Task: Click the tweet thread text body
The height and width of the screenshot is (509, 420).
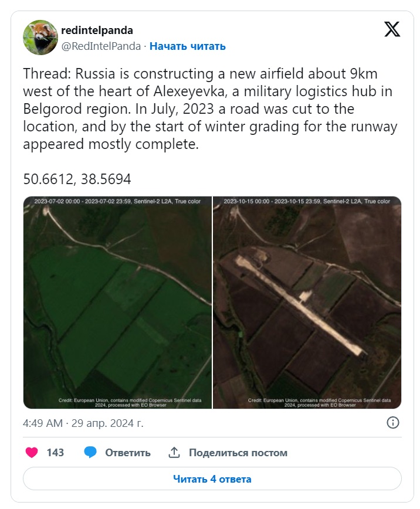Action: (x=210, y=108)
